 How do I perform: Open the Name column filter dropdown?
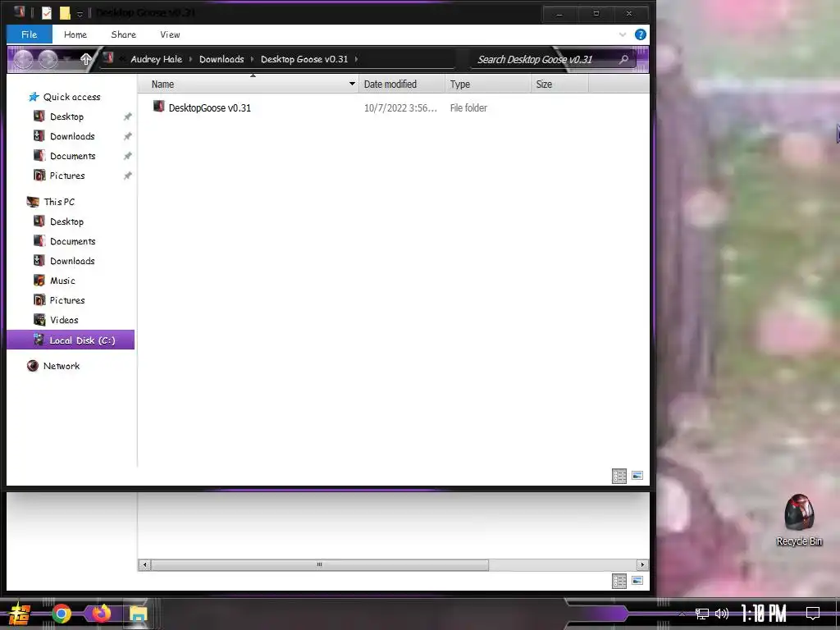point(352,84)
